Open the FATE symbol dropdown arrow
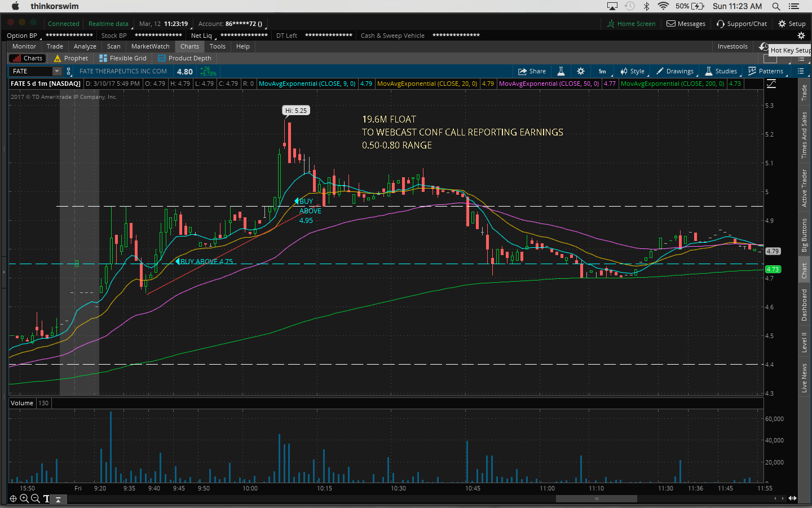Image resolution: width=812 pixels, height=508 pixels. (x=56, y=71)
